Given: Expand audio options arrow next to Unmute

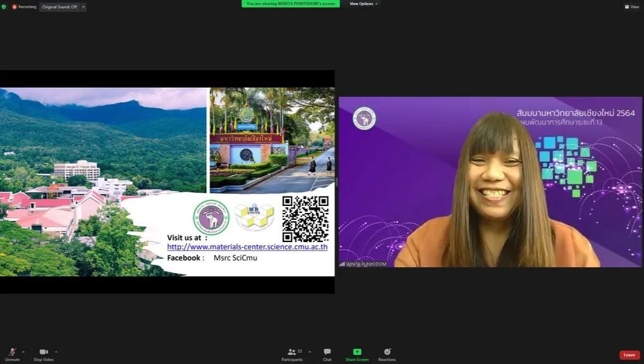Looking at the screenshot, I should point(23,352).
